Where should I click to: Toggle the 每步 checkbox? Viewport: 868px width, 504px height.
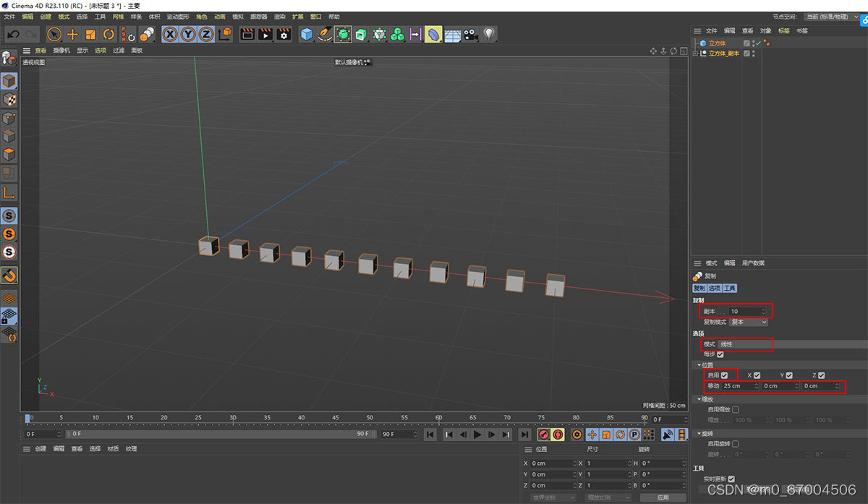(x=720, y=354)
